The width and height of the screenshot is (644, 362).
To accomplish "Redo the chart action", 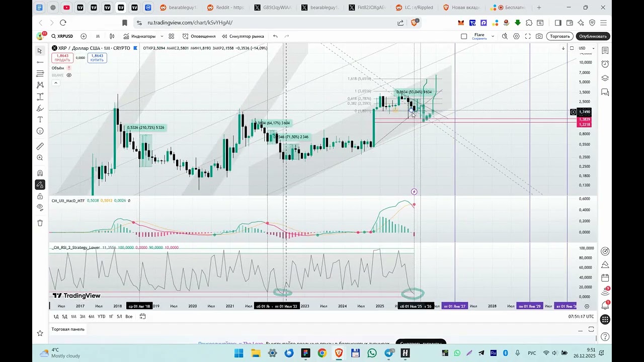I will (287, 36).
